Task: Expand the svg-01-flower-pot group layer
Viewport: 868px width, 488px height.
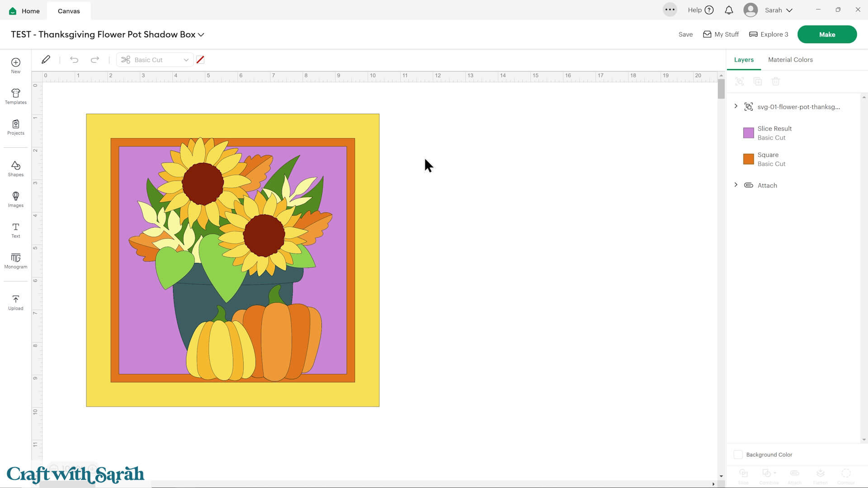Action: [736, 106]
